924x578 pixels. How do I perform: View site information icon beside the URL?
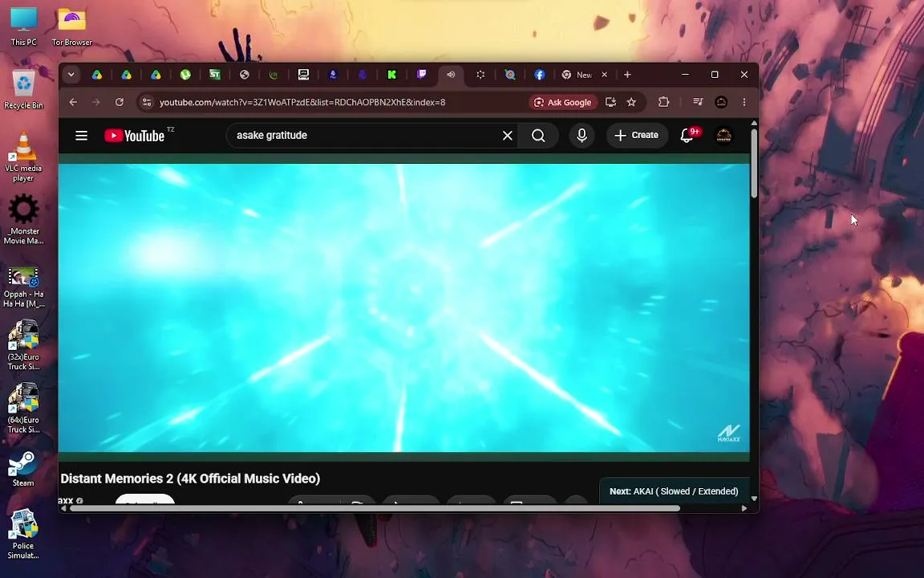(x=147, y=102)
